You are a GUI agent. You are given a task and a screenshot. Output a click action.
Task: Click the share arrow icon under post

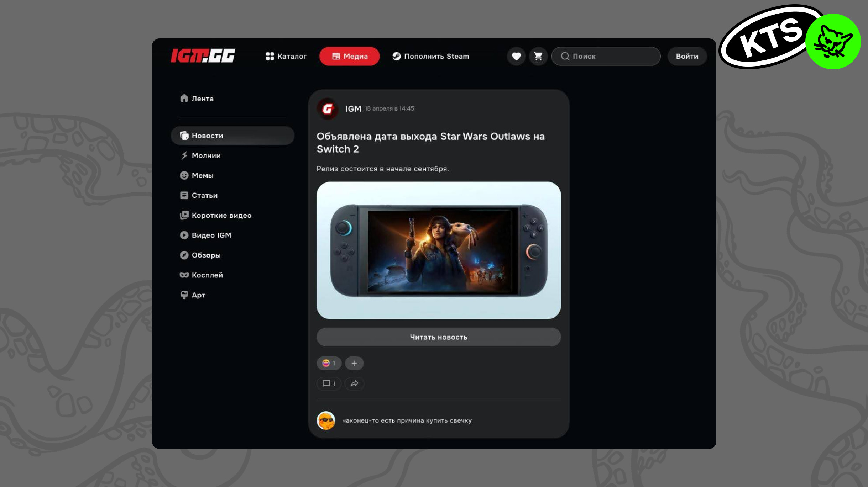pos(354,383)
